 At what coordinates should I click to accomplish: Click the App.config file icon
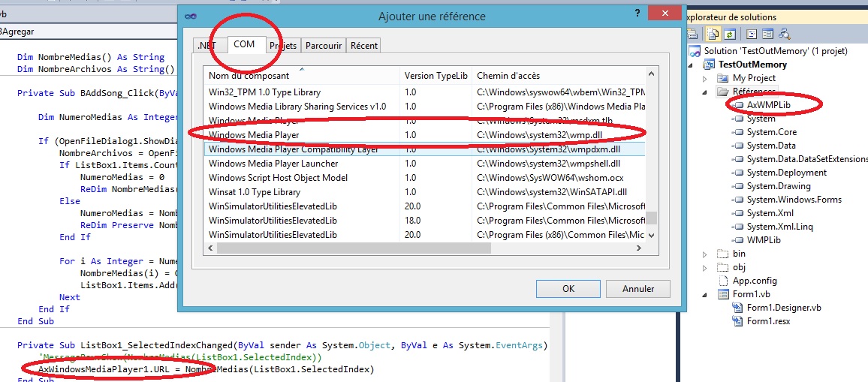coord(723,281)
